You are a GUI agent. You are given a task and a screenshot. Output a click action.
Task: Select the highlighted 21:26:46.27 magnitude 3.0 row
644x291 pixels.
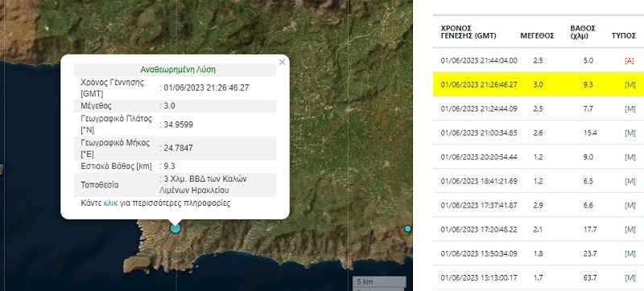click(539, 84)
